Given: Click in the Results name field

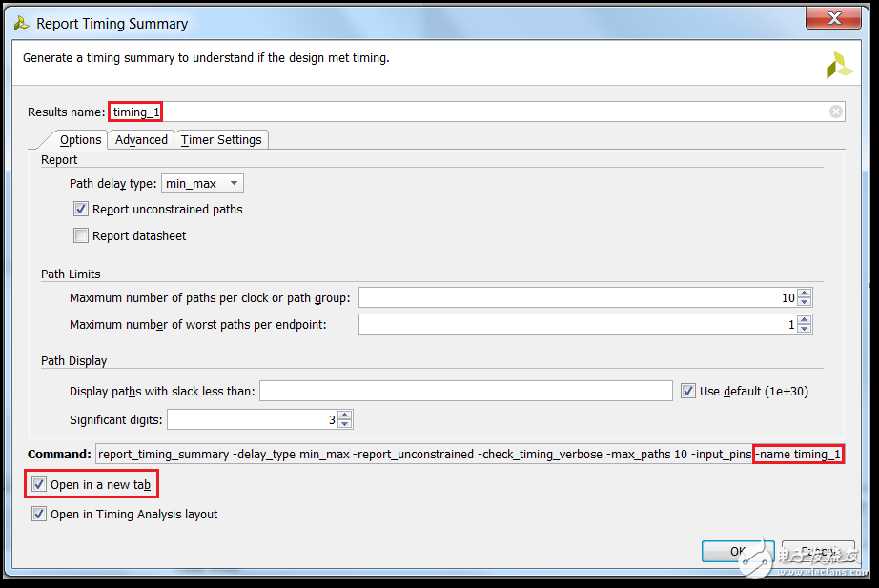Looking at the screenshot, I should point(477,112).
